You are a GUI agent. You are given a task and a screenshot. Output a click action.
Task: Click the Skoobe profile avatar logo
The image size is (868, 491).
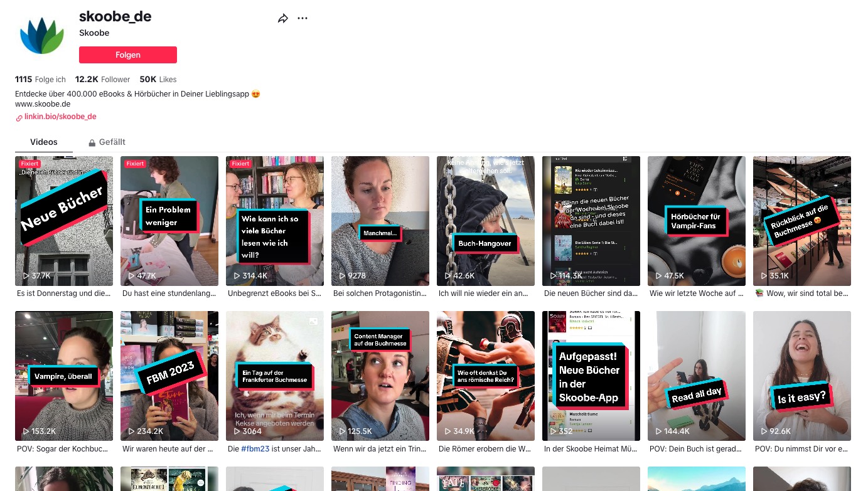point(42,36)
